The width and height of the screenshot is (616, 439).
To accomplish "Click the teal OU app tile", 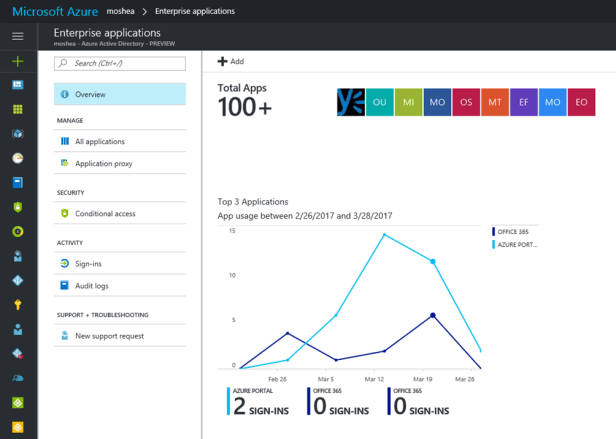I will pos(379,102).
